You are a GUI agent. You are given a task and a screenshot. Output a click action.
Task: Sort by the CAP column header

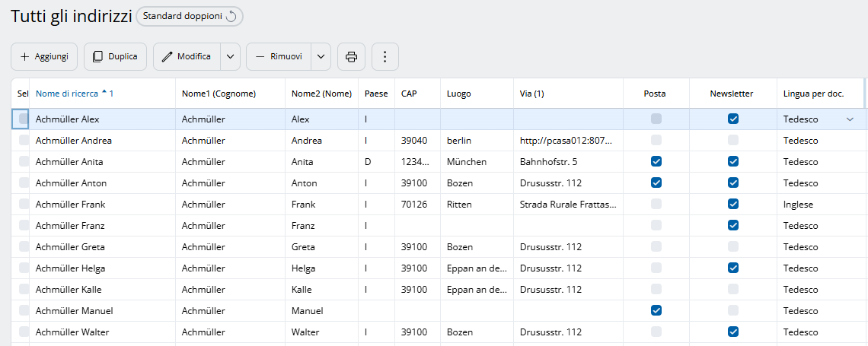(x=409, y=94)
